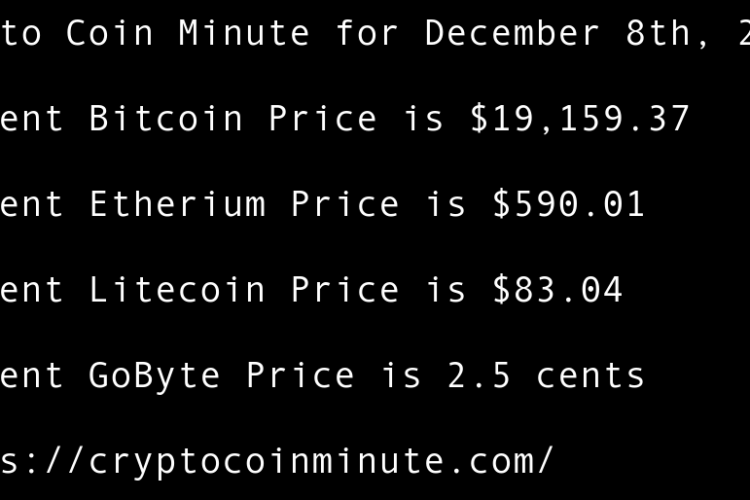
Task: Click the word for in the title
Action: coord(367,33)
